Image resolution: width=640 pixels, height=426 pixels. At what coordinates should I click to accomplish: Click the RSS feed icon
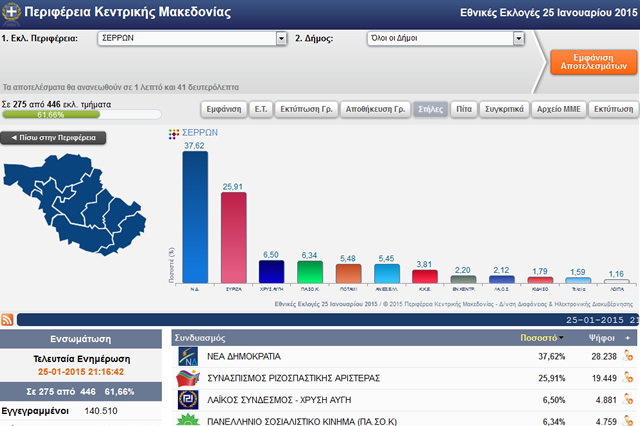[x=8, y=319]
